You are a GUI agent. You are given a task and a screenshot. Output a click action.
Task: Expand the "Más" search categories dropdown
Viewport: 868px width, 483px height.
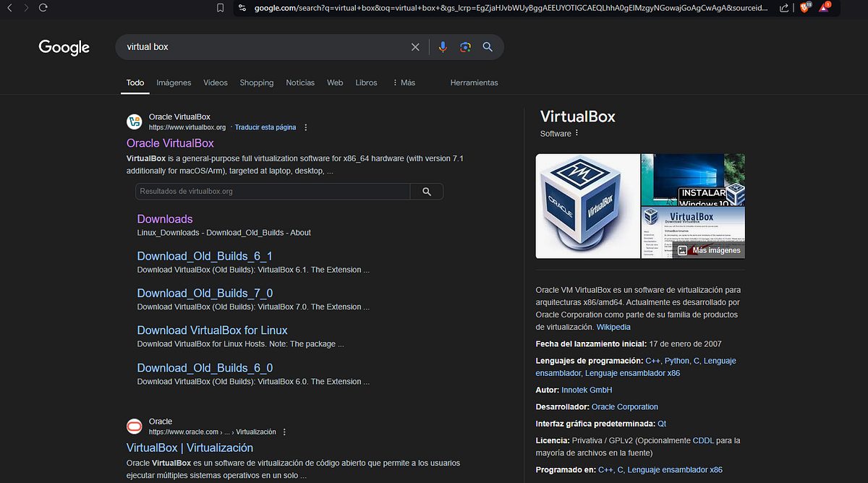(x=405, y=82)
